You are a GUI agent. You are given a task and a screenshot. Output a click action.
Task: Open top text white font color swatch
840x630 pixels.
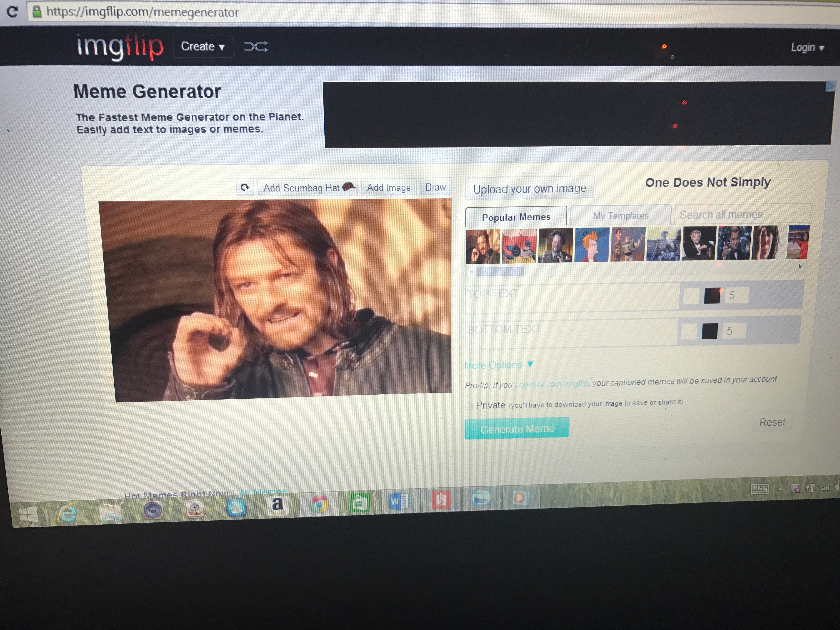pos(691,296)
